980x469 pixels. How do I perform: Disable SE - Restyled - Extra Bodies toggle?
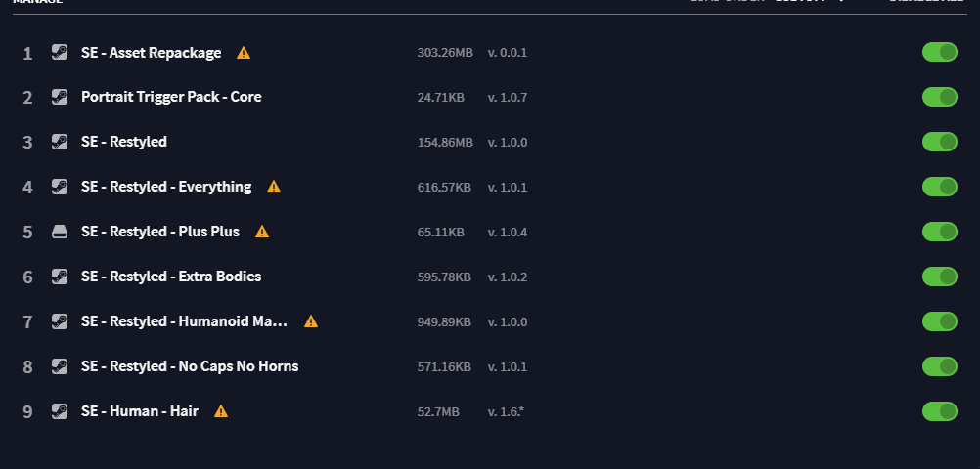tap(939, 277)
